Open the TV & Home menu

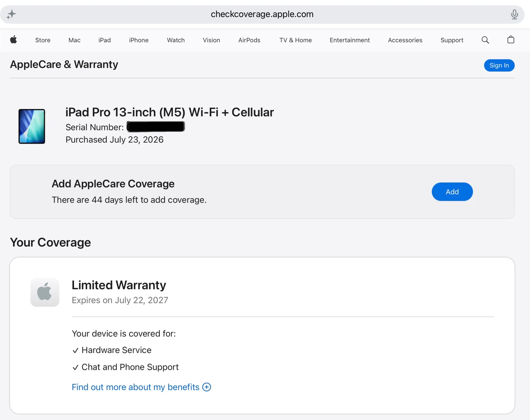click(296, 40)
